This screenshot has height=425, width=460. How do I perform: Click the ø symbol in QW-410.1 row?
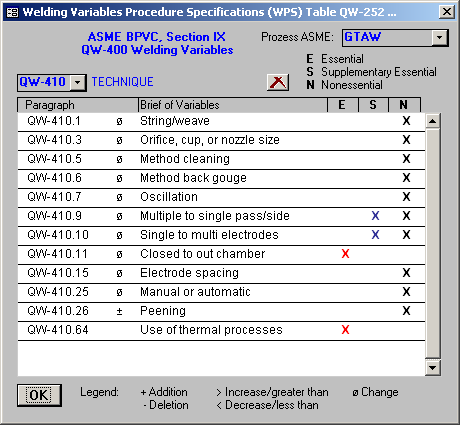(x=119, y=121)
